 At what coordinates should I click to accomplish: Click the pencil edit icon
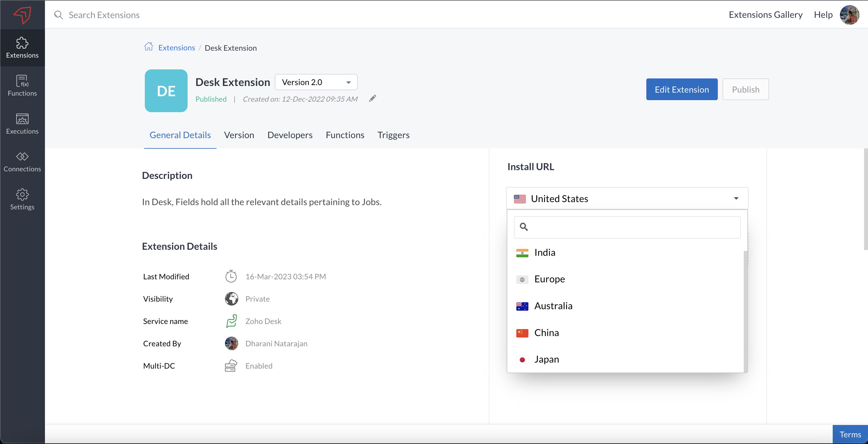[x=372, y=98]
